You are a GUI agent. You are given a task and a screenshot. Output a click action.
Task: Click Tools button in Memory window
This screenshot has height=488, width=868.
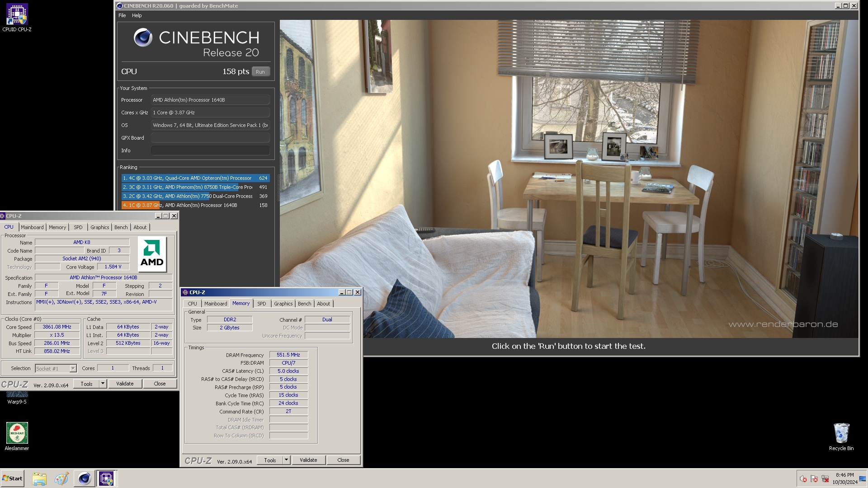(270, 460)
